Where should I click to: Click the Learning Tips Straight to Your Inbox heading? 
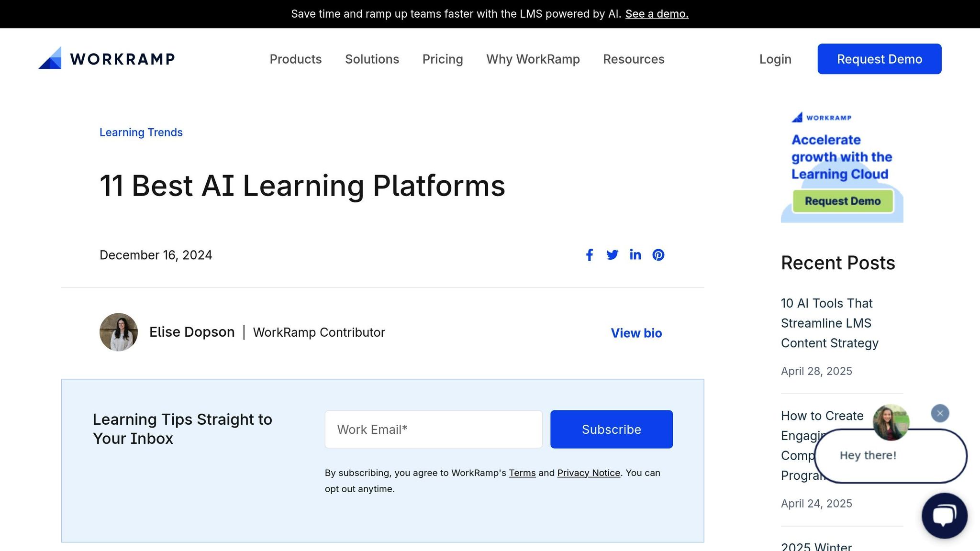coord(182,429)
